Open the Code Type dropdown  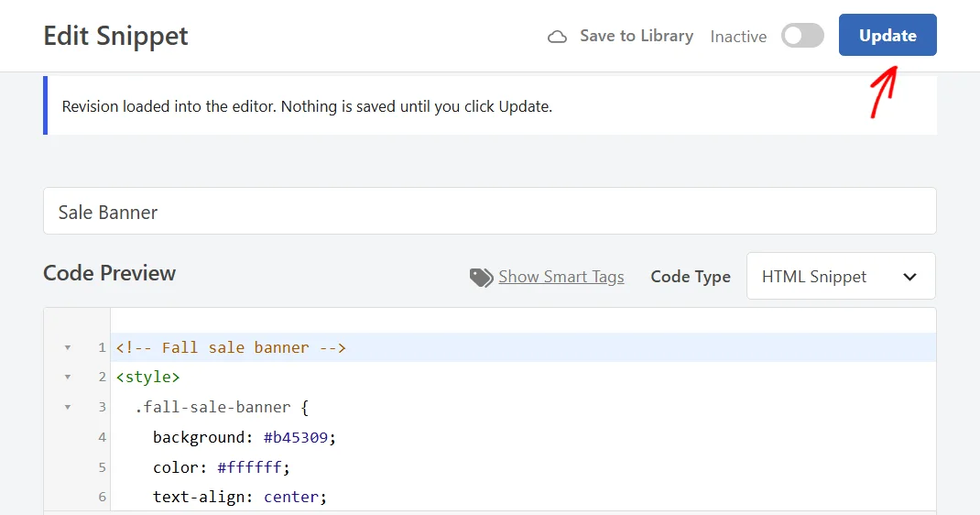(841, 276)
